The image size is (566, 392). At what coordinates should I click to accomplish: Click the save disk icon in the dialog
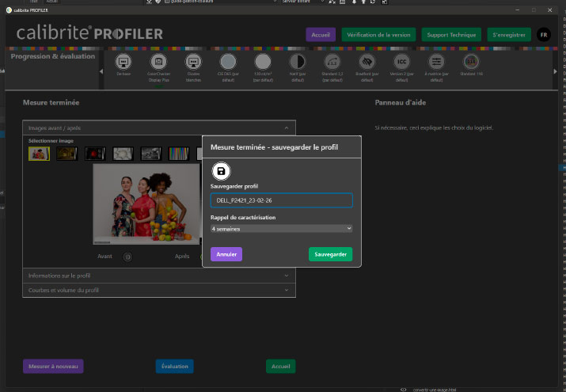click(x=221, y=171)
